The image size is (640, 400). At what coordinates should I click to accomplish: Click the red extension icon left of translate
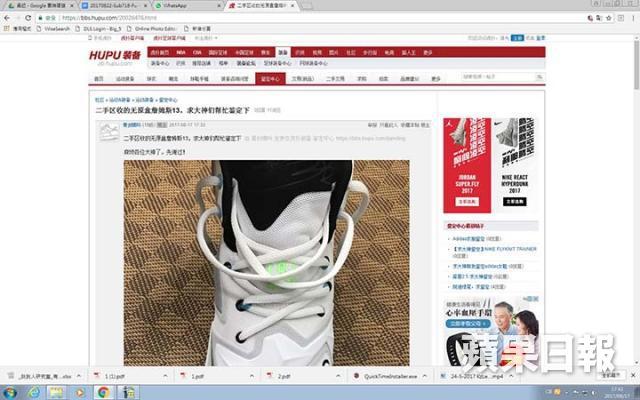coord(590,18)
